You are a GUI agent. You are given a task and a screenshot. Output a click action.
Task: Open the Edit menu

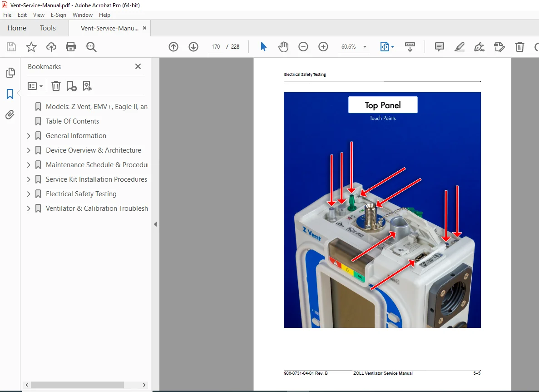22,15
